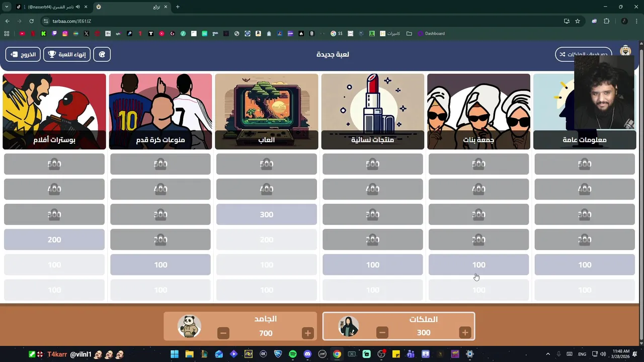Open the Kick bookmark

coord(44,34)
